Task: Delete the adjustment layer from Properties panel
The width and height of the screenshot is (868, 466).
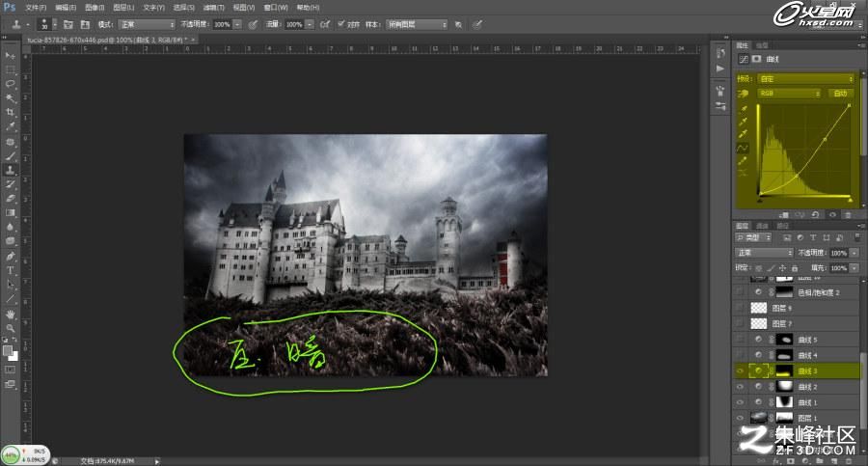Action: click(848, 214)
